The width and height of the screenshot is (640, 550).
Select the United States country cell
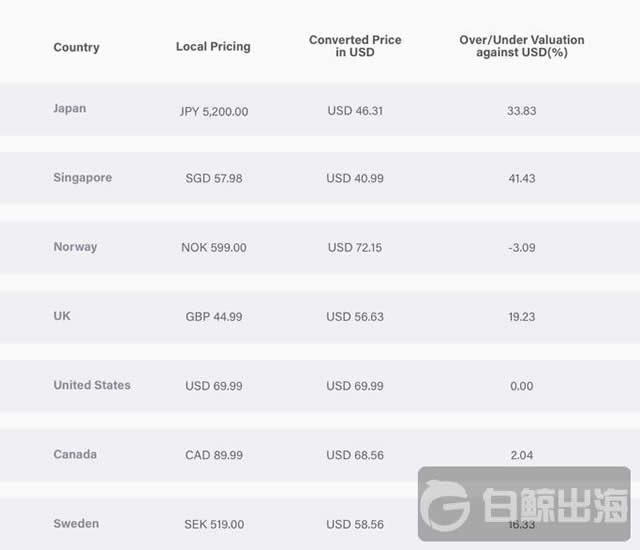[x=92, y=385]
